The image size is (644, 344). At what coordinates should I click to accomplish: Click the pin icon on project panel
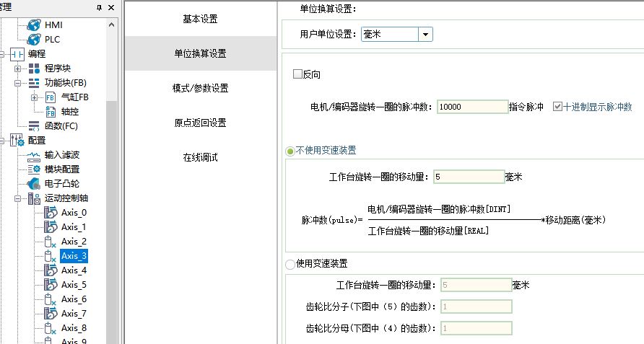pos(99,7)
